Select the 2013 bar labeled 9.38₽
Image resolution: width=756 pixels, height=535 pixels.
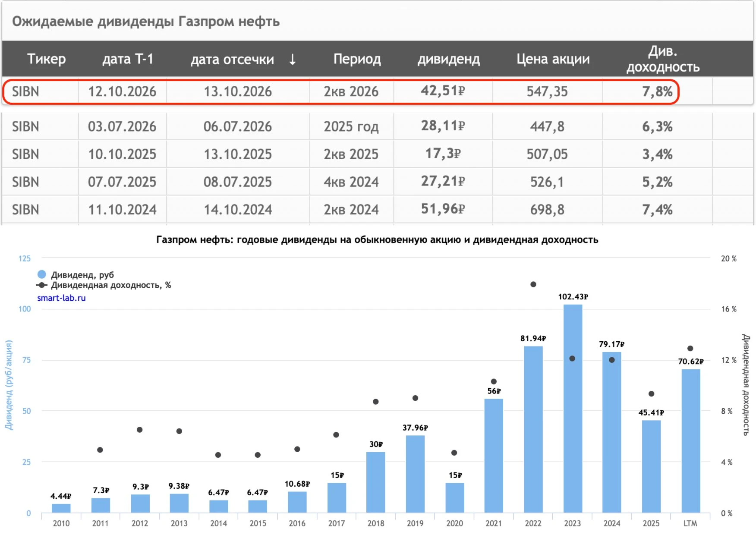click(x=179, y=503)
